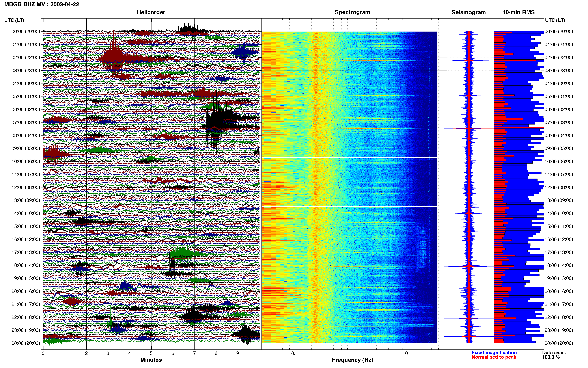
Task: Click the right 10:00 (06:00) time label
Action: 559,161
